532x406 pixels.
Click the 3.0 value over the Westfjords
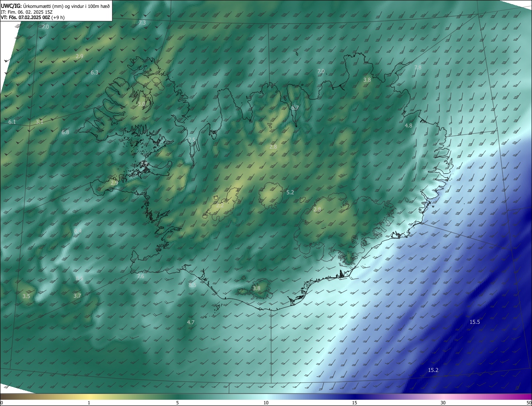click(x=142, y=104)
